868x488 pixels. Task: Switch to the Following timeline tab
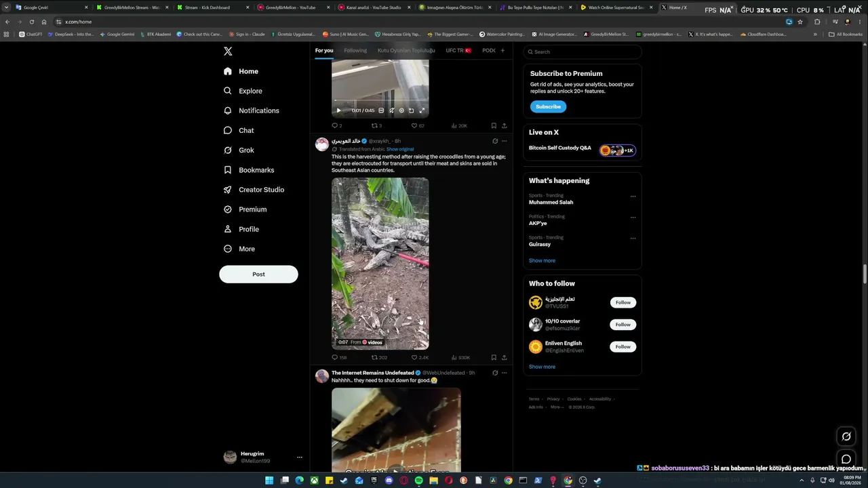pyautogui.click(x=355, y=51)
